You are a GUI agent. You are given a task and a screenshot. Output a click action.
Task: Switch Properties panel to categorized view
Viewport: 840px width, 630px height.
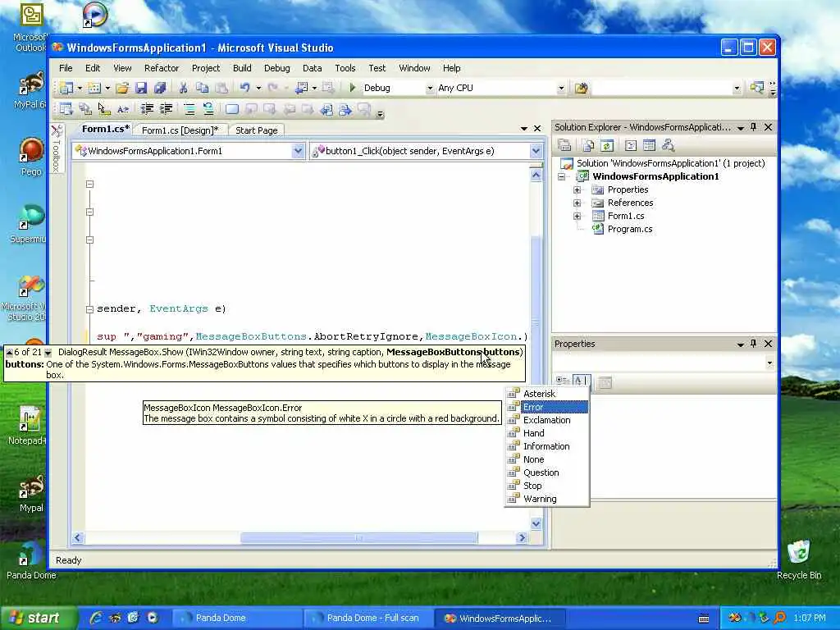click(x=563, y=381)
